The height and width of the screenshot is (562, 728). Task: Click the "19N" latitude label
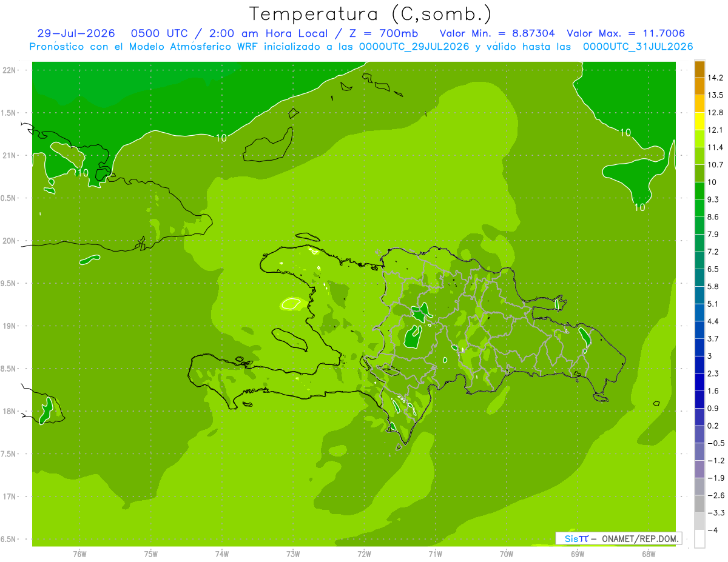(10, 326)
